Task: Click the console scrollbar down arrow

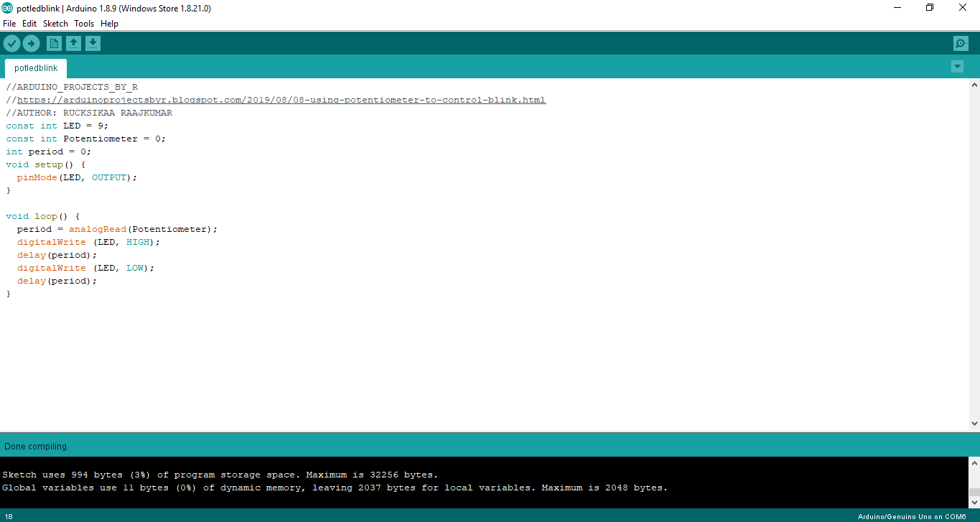Action: pos(974,503)
